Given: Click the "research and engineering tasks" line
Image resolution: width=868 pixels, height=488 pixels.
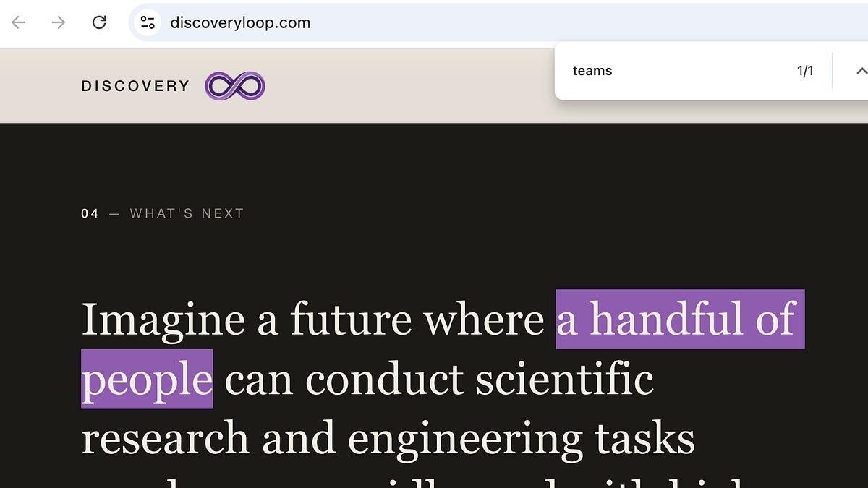Looking at the screenshot, I should [x=388, y=439].
